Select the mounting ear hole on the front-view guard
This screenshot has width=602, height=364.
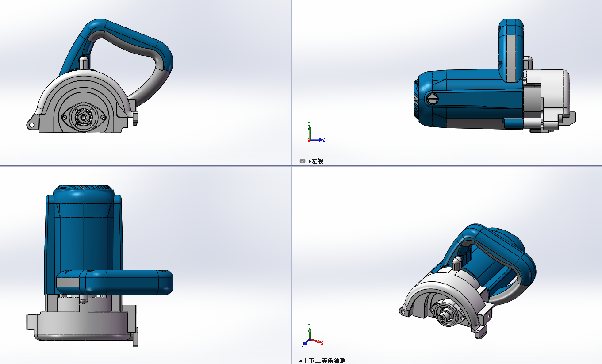[x=32, y=125]
